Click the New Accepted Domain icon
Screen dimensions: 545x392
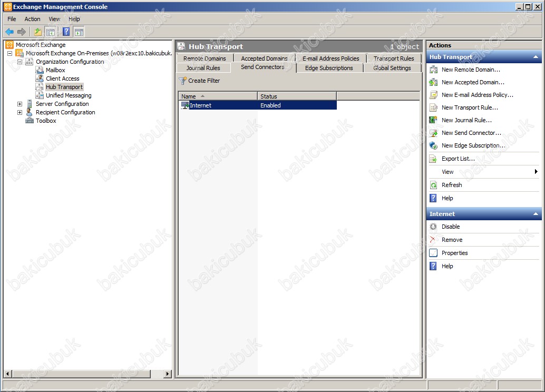[433, 82]
